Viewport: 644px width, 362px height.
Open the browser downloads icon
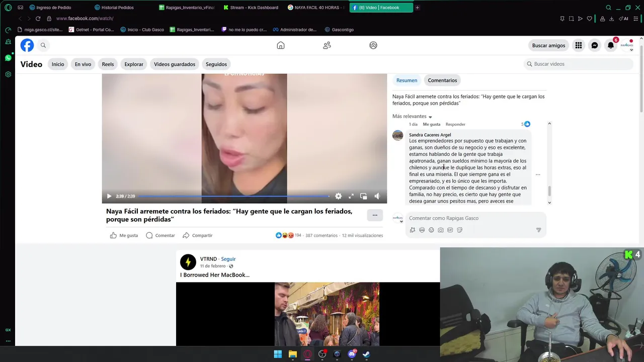611,19
